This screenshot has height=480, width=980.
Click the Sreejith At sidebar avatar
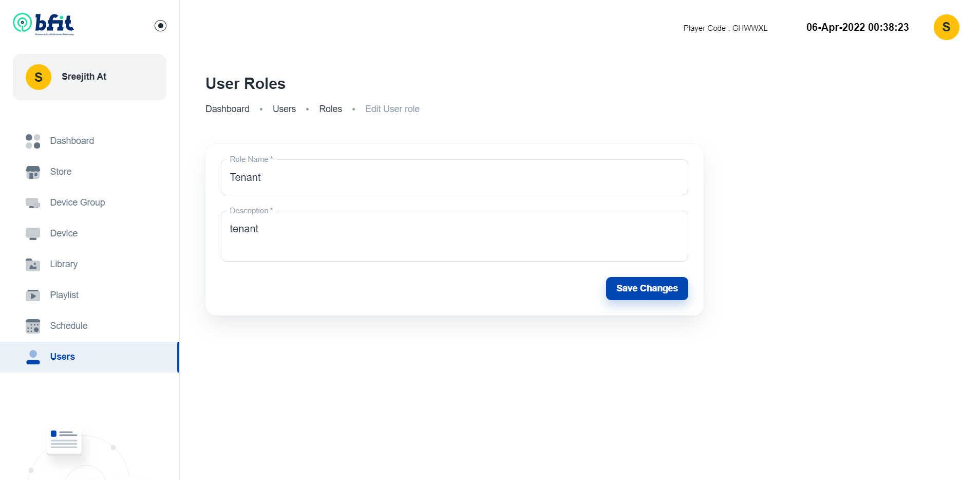coord(39,77)
